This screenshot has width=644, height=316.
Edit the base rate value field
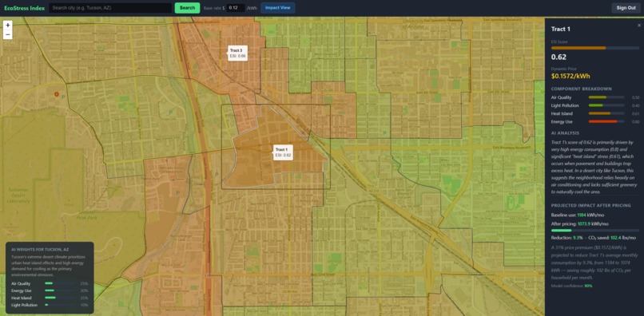(236, 8)
